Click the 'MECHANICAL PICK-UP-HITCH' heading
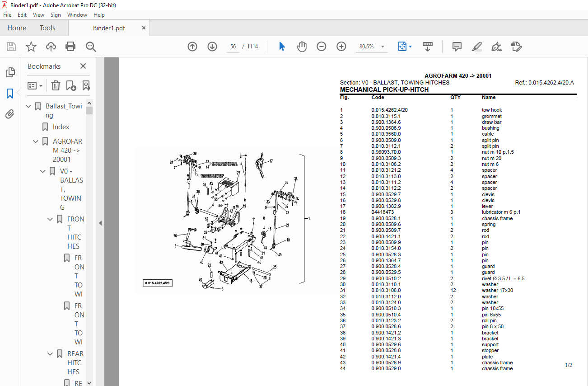Viewport: 588px width, 386px height. [x=384, y=89]
